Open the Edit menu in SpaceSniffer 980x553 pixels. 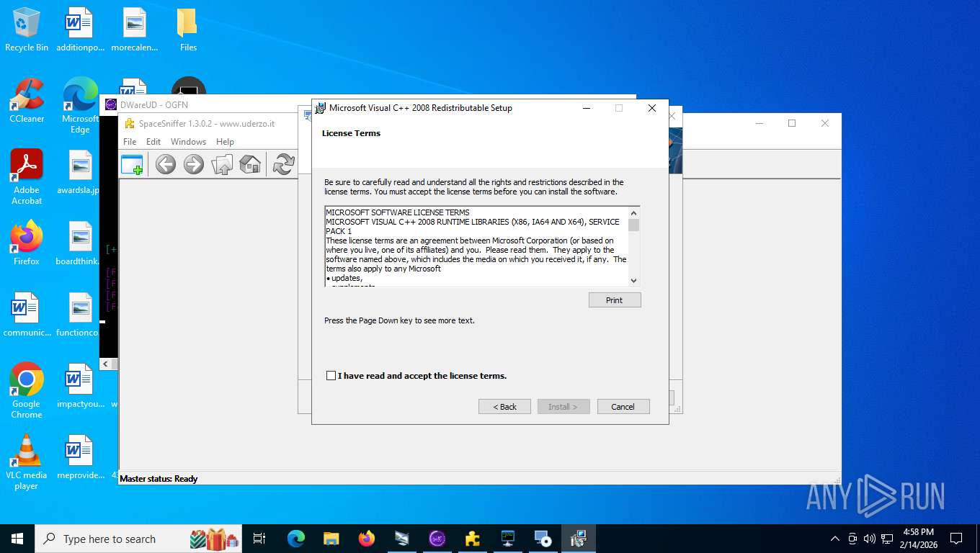click(x=153, y=142)
